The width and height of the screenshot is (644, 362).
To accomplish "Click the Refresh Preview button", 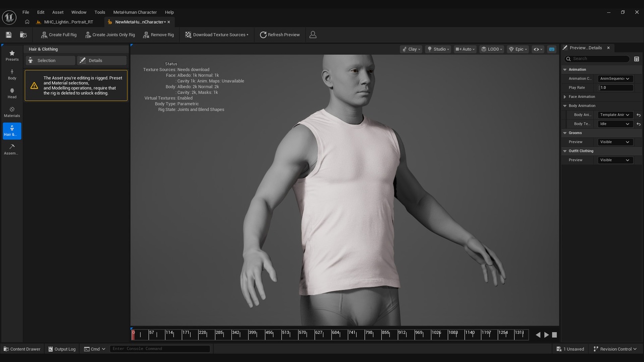I will [x=280, y=35].
